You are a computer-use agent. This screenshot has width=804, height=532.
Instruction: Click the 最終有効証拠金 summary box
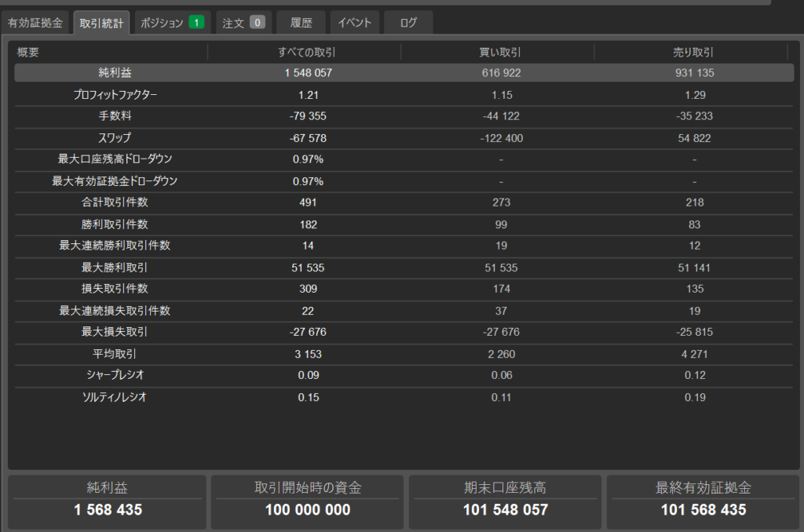click(x=703, y=498)
